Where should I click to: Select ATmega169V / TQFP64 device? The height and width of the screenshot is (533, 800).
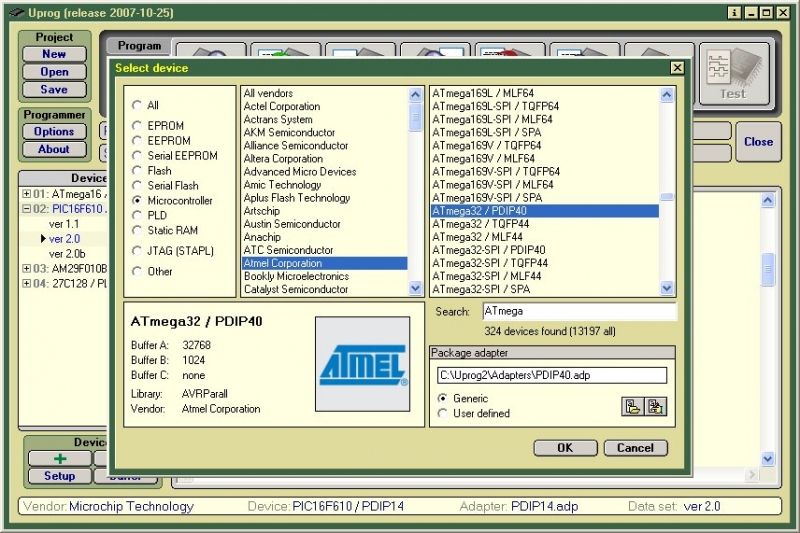pos(545,145)
